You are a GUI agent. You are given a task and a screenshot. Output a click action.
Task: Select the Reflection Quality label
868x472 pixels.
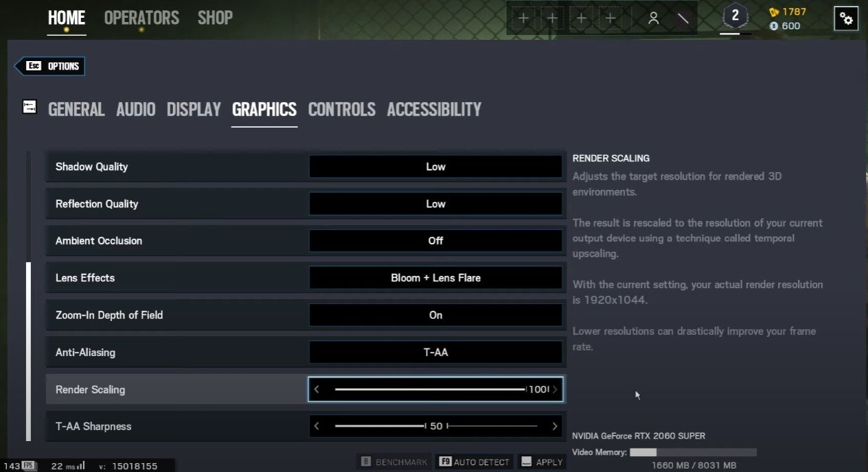97,204
